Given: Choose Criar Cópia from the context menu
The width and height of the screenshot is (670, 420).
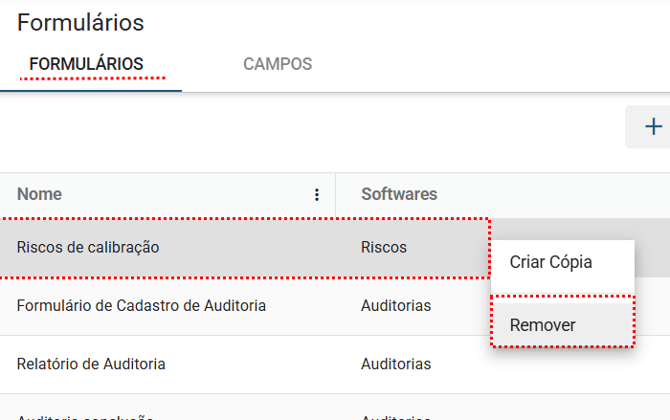Looking at the screenshot, I should (x=551, y=263).
